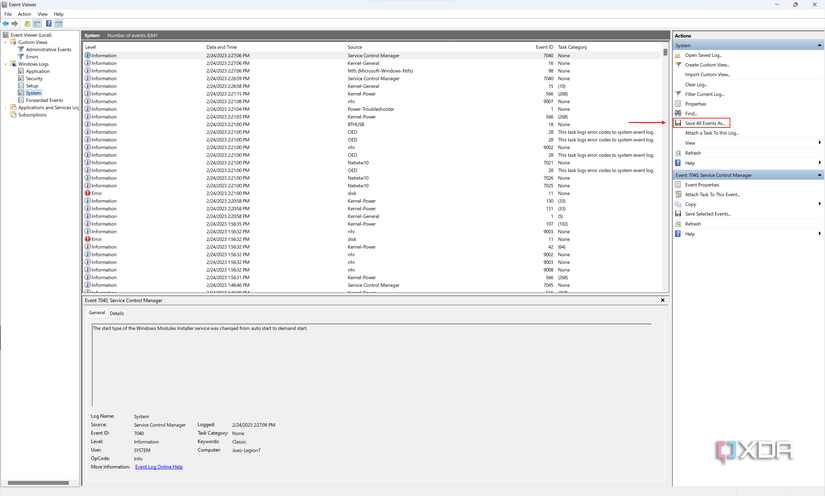Select the Error disk event at 2:21:00 PM

[373, 193]
